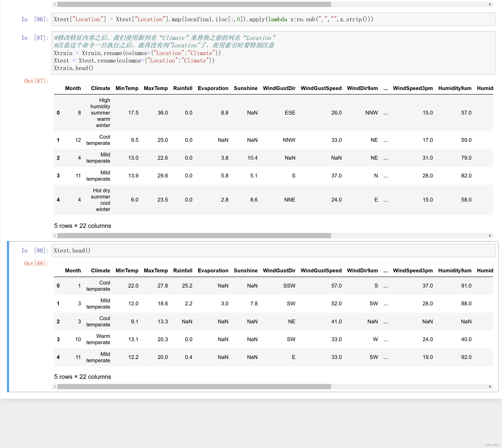Click the 10.4 Sunshine value in Out[87]

point(253,158)
